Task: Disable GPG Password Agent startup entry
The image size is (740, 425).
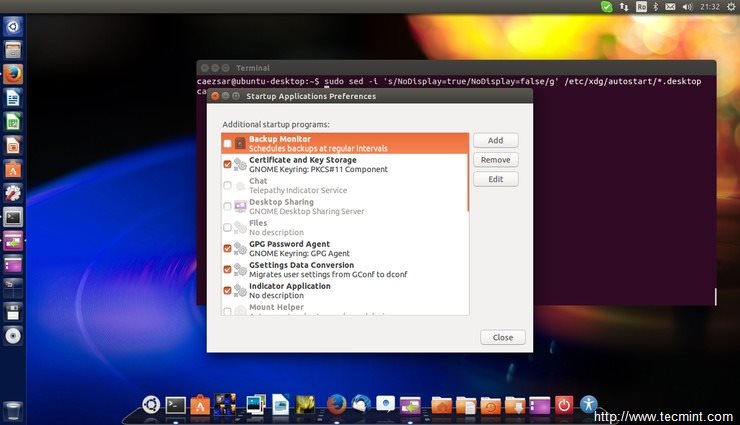Action: click(228, 249)
